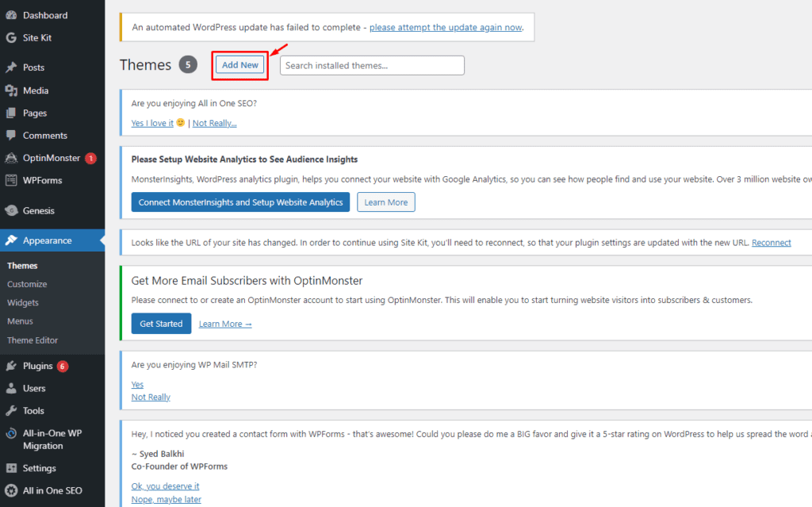
Task: Click the OptinMonster mascot icon
Action: [11, 158]
